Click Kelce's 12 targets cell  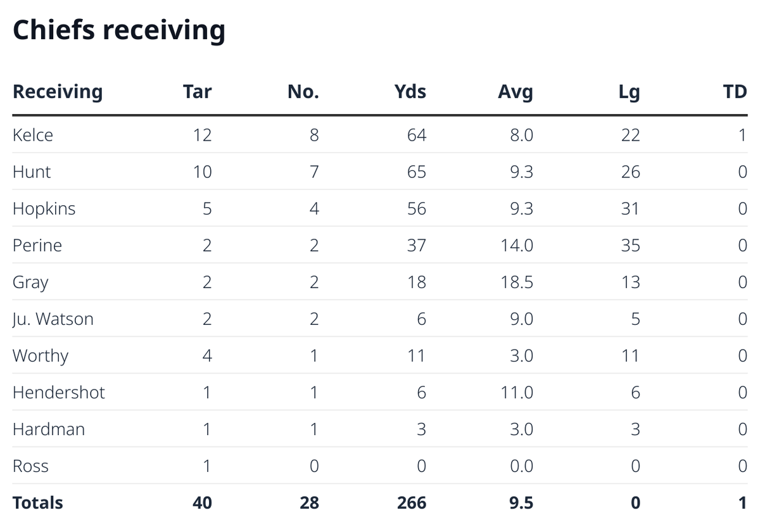[x=203, y=135]
